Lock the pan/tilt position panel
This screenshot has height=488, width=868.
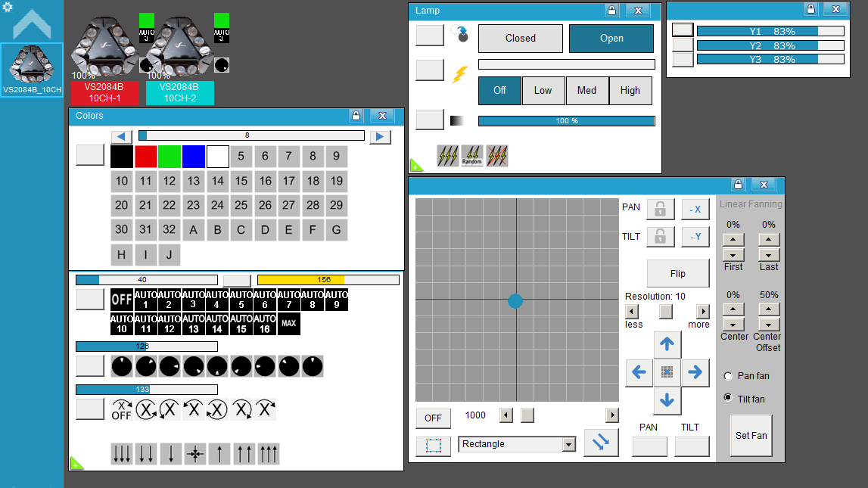[x=738, y=185]
